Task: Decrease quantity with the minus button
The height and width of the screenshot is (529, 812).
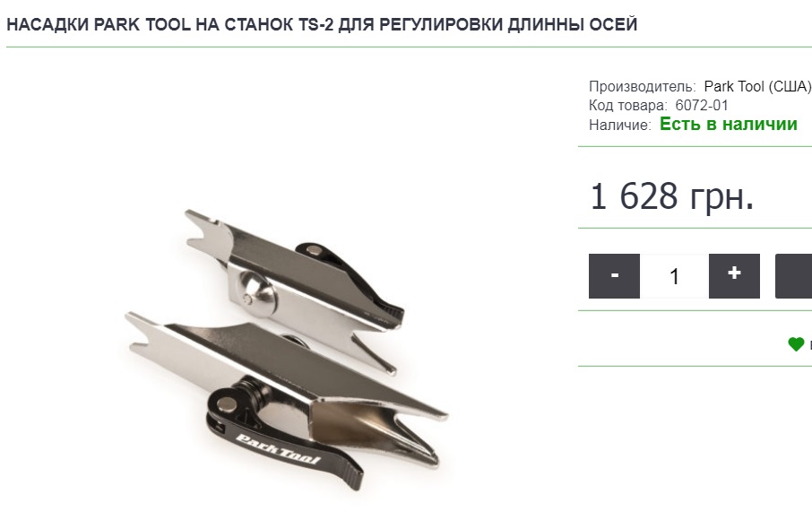Action: [x=614, y=276]
